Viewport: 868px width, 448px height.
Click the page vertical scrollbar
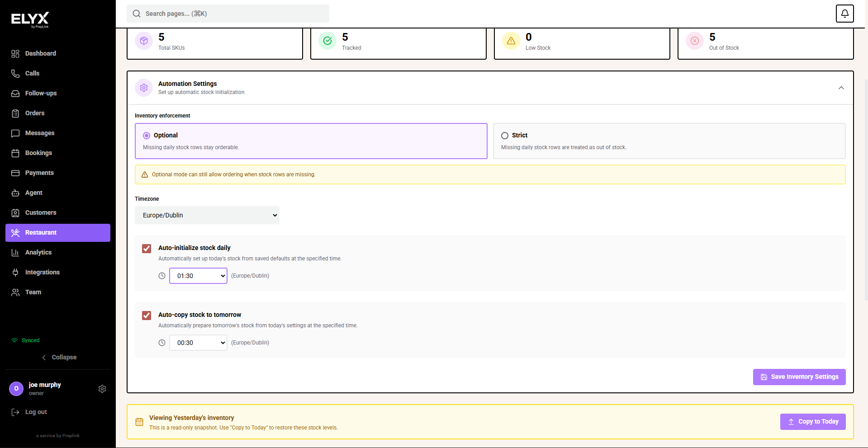coord(866,190)
